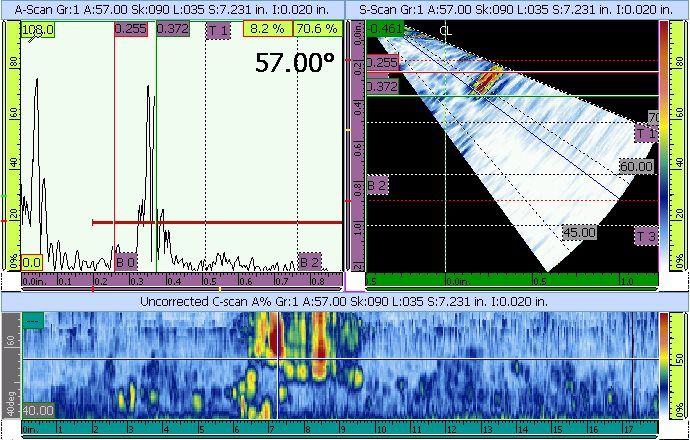Click the S-Scan green horizontal index ruler

tap(512, 280)
